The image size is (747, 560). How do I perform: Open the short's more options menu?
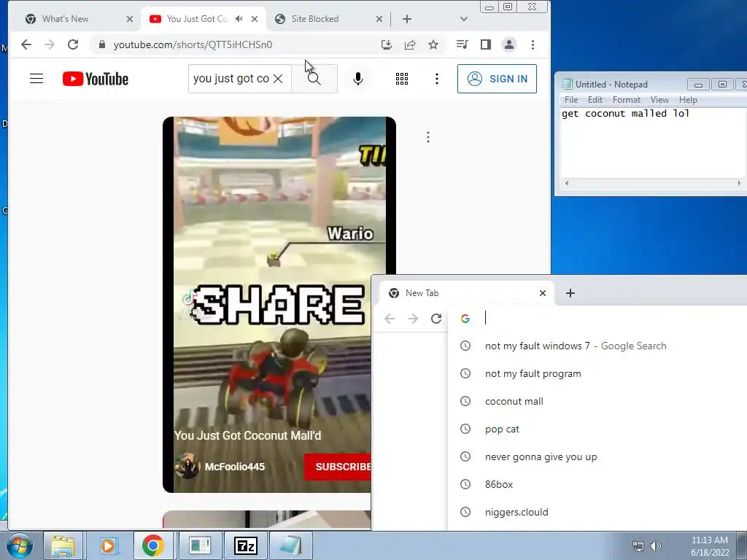point(428,137)
